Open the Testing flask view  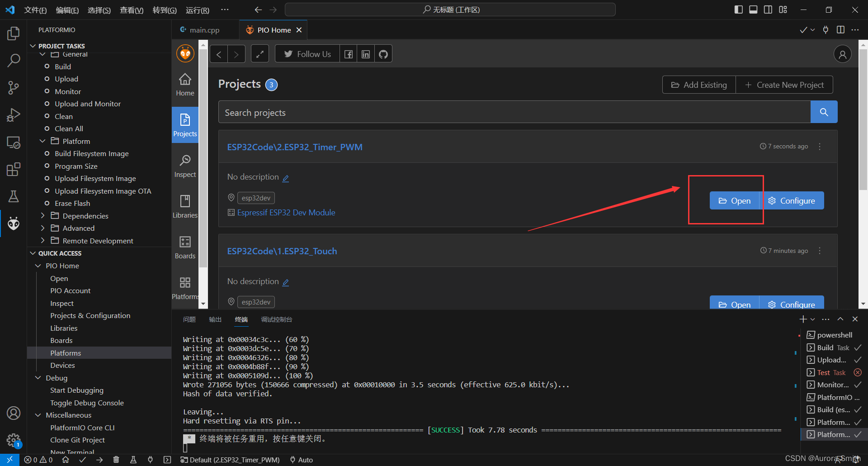14,196
